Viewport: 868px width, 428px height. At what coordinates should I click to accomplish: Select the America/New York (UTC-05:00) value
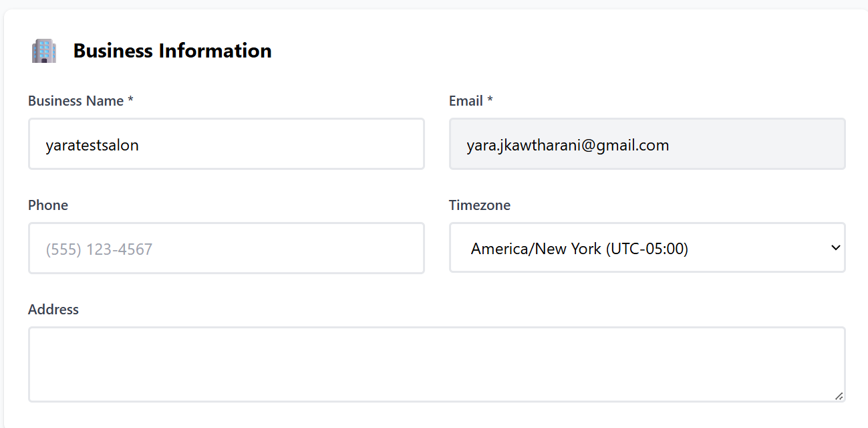[579, 249]
